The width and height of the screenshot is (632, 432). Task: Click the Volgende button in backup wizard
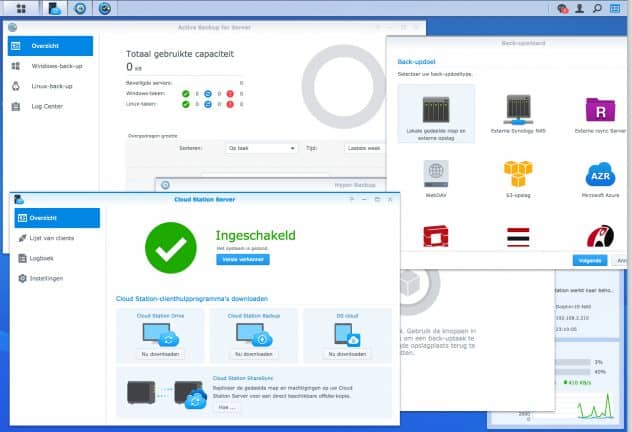[590, 261]
